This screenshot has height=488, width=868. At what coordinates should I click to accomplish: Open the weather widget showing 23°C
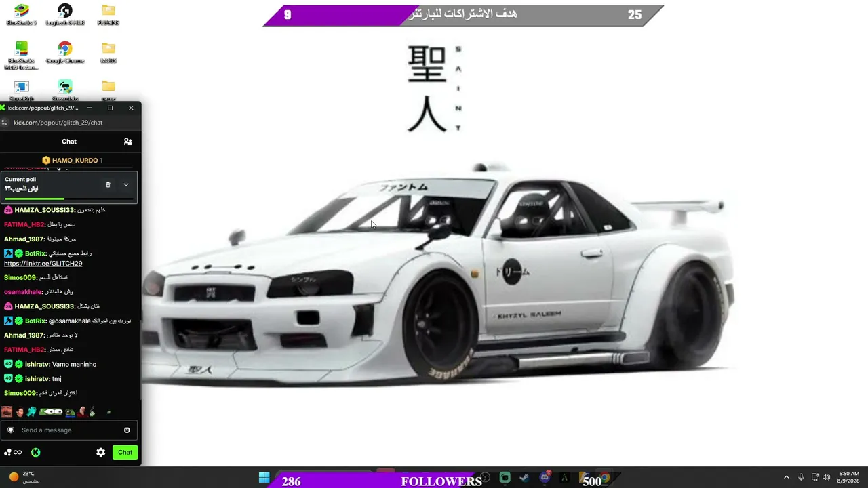click(24, 477)
